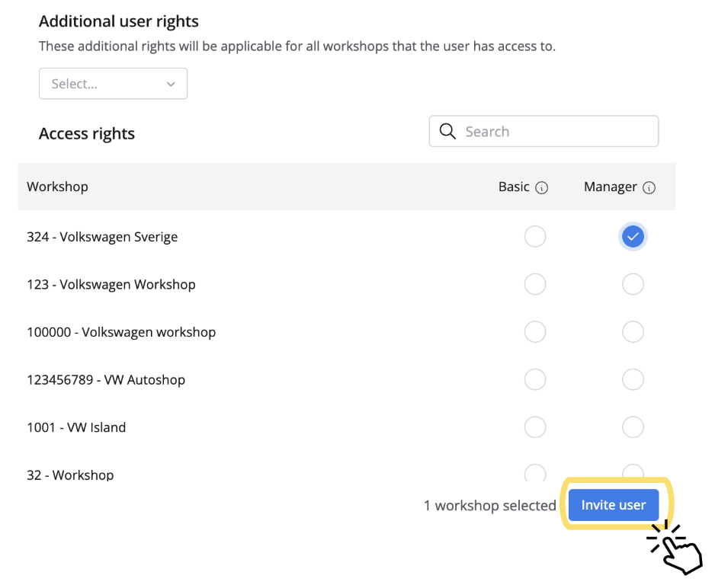715x588 pixels.
Task: Click the Invite user button
Action: coord(614,505)
